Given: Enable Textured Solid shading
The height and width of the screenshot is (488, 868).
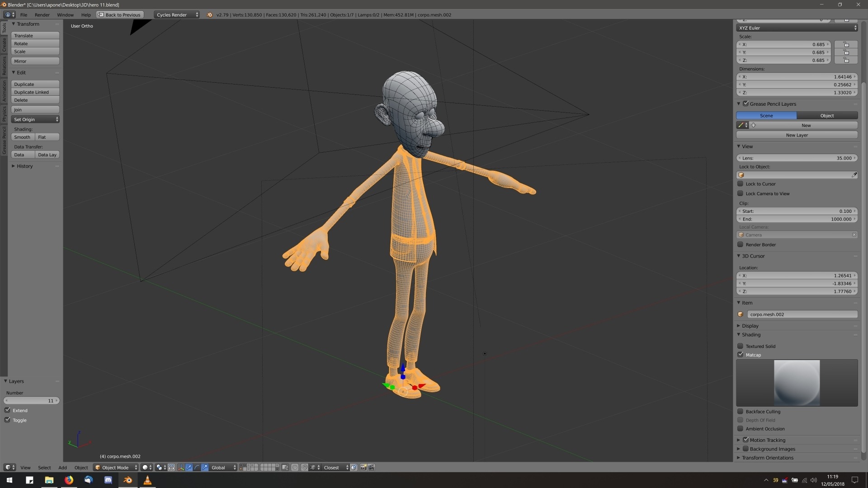Looking at the screenshot, I should (740, 346).
